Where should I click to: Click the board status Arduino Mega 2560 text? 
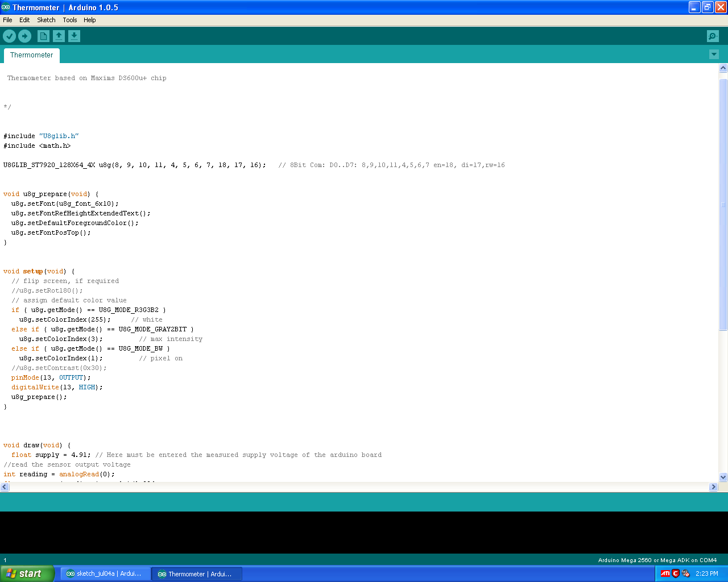pyautogui.click(x=657, y=560)
